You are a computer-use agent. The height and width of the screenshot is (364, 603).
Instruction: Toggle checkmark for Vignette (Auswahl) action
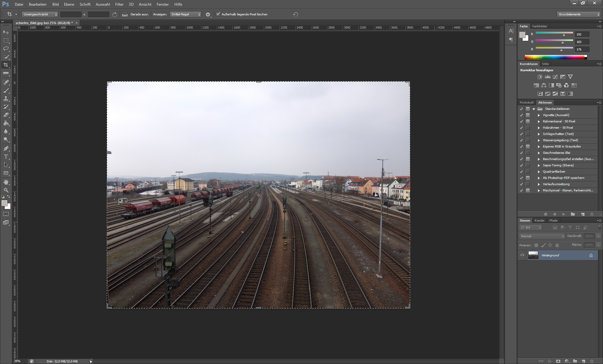[x=521, y=115]
